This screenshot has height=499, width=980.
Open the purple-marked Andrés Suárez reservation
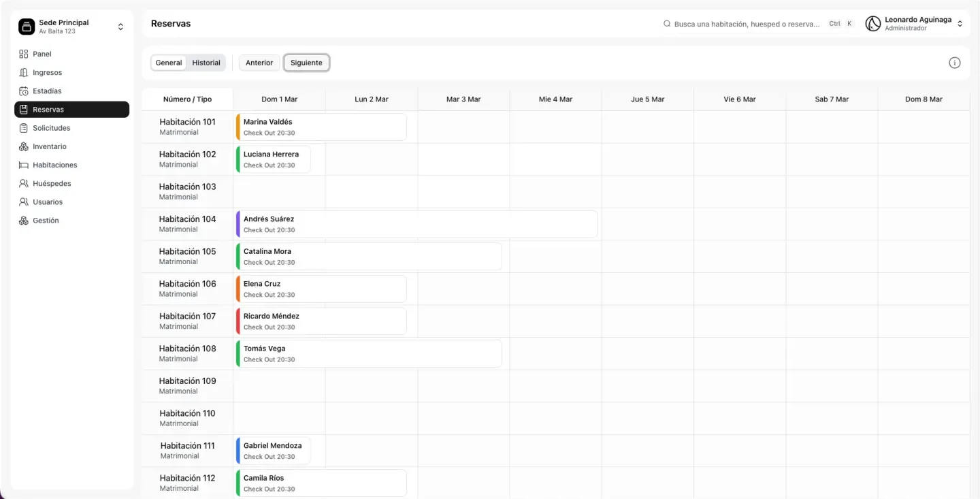(416, 224)
